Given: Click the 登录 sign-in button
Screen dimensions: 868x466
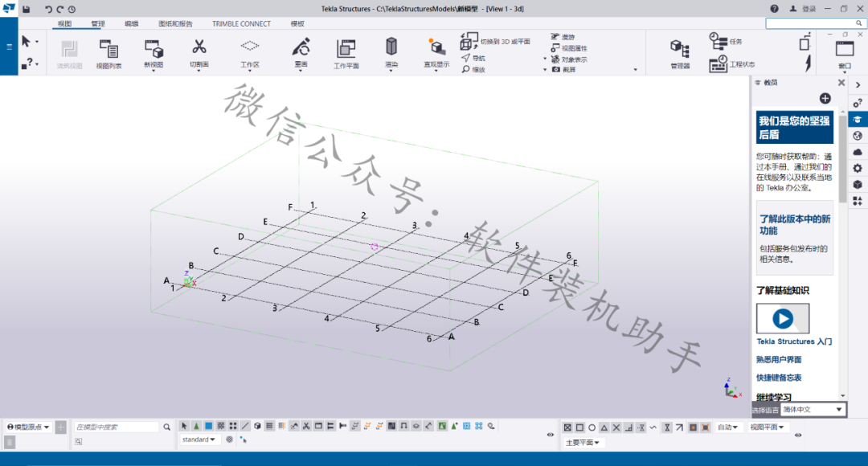Looking at the screenshot, I should click(x=803, y=9).
